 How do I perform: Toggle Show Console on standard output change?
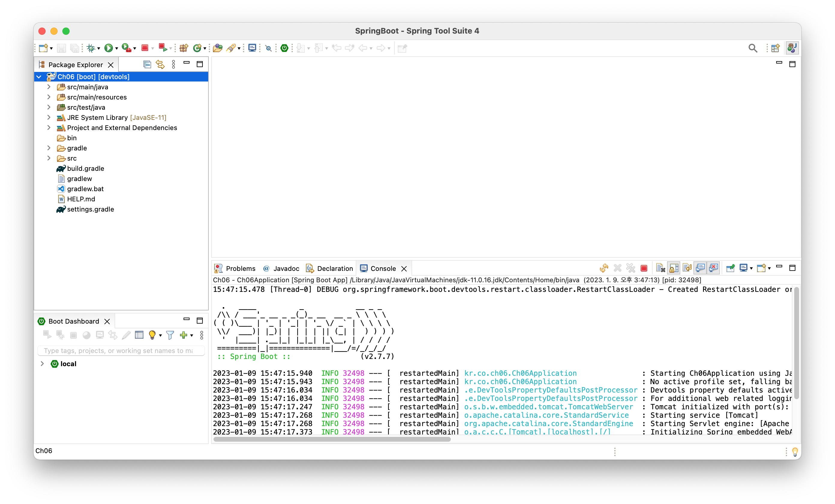click(x=700, y=268)
